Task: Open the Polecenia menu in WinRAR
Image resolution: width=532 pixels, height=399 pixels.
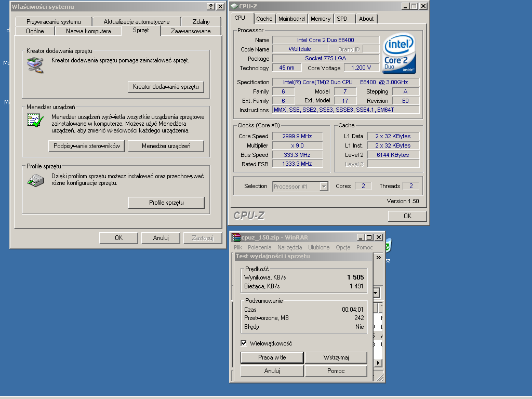Action: (x=260, y=247)
